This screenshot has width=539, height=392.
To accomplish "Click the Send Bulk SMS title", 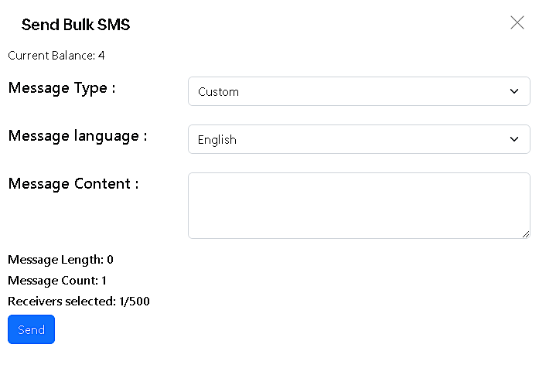I will click(76, 25).
